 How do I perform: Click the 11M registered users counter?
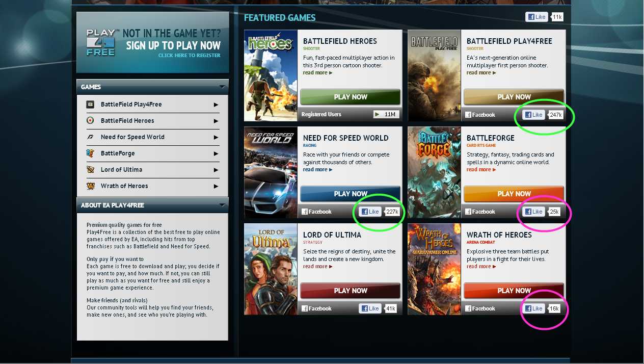pyautogui.click(x=386, y=114)
